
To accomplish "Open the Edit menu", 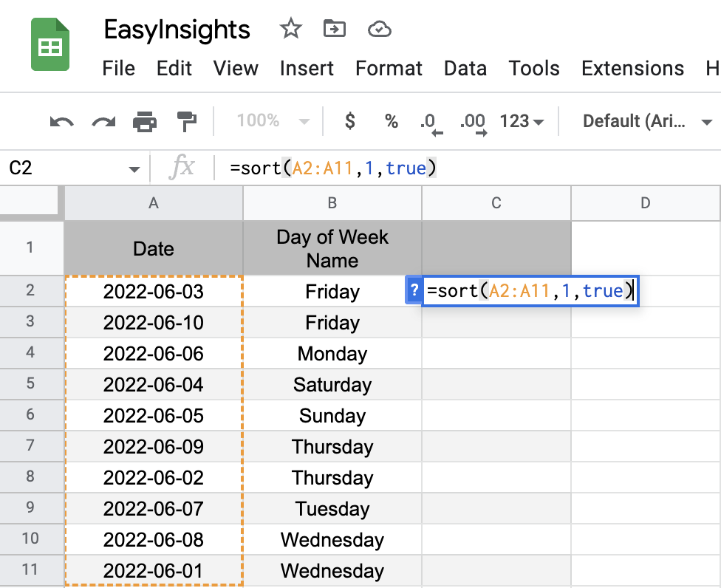I will 174,69.
